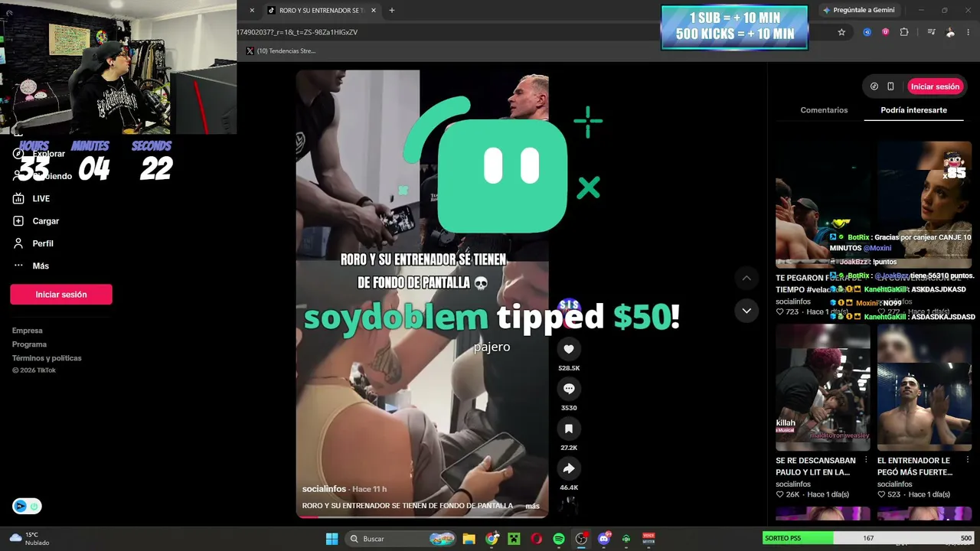Open a new browser tab
The image size is (980, 551).
pyautogui.click(x=392, y=10)
